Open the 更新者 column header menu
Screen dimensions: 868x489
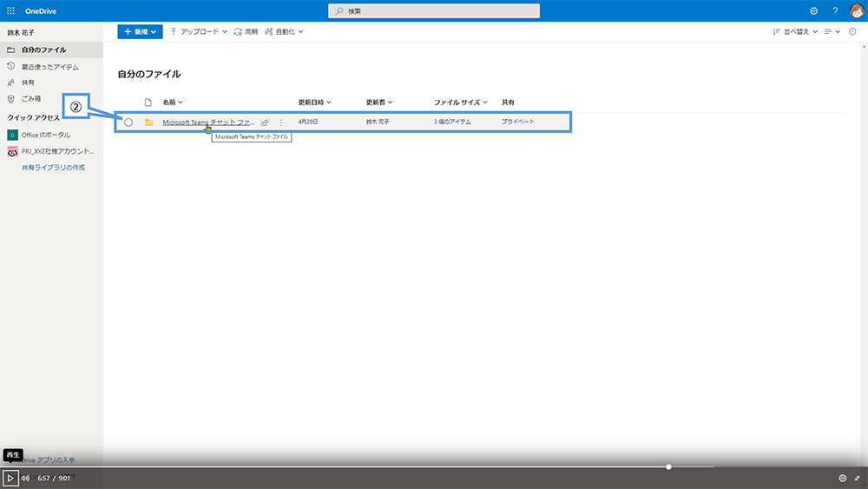pos(378,102)
